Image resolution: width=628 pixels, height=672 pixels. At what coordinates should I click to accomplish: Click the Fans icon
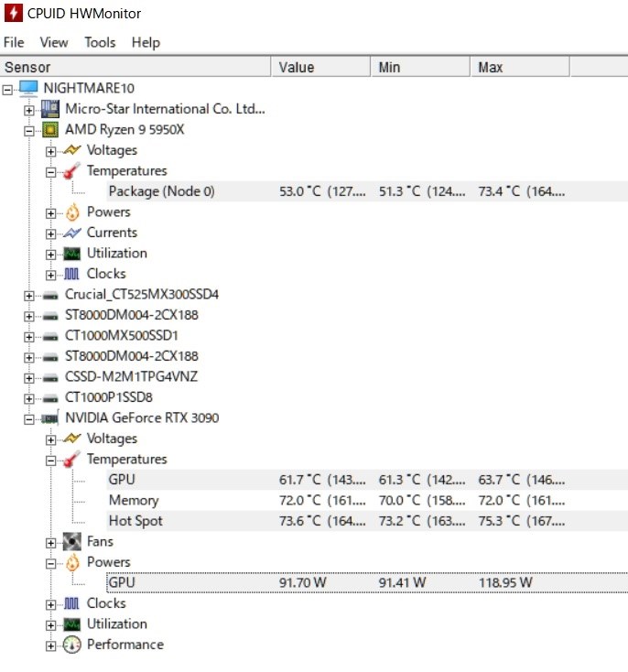tap(72, 542)
